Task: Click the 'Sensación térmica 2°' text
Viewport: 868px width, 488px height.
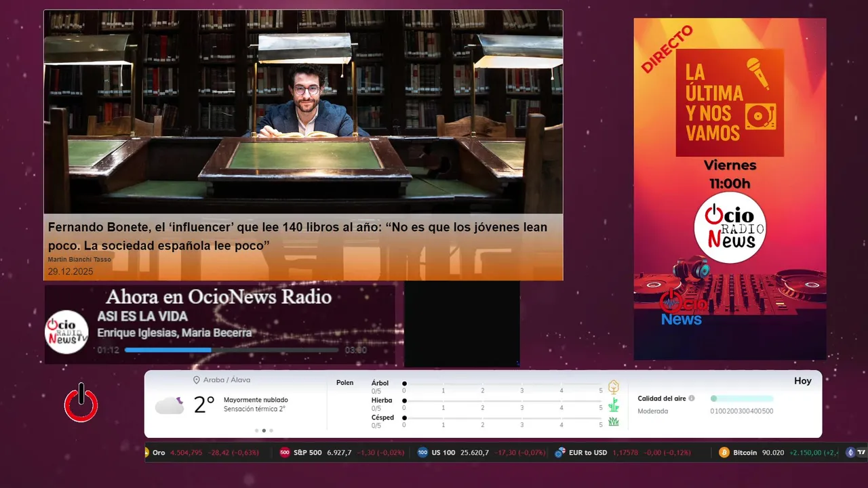Action: 254,409
